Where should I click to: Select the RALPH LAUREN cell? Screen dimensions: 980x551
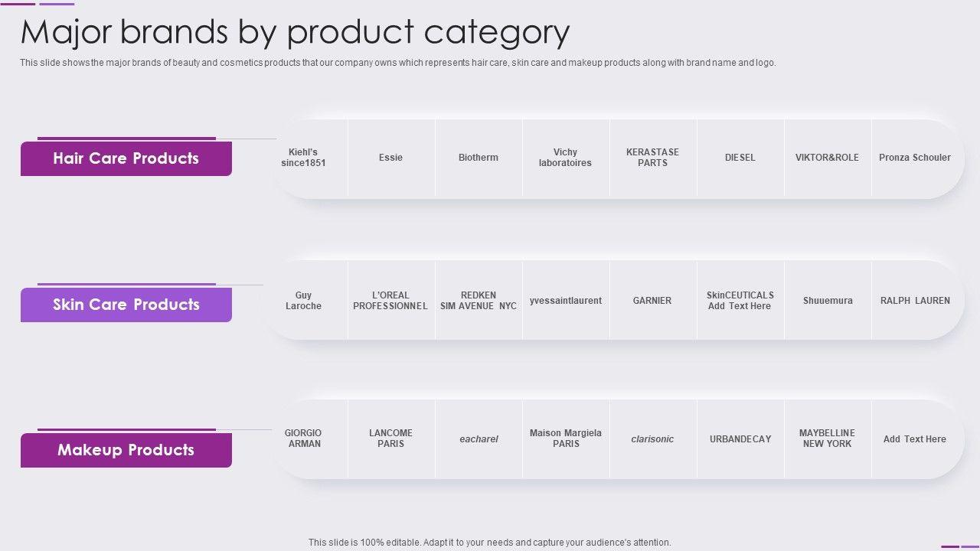[x=914, y=301]
